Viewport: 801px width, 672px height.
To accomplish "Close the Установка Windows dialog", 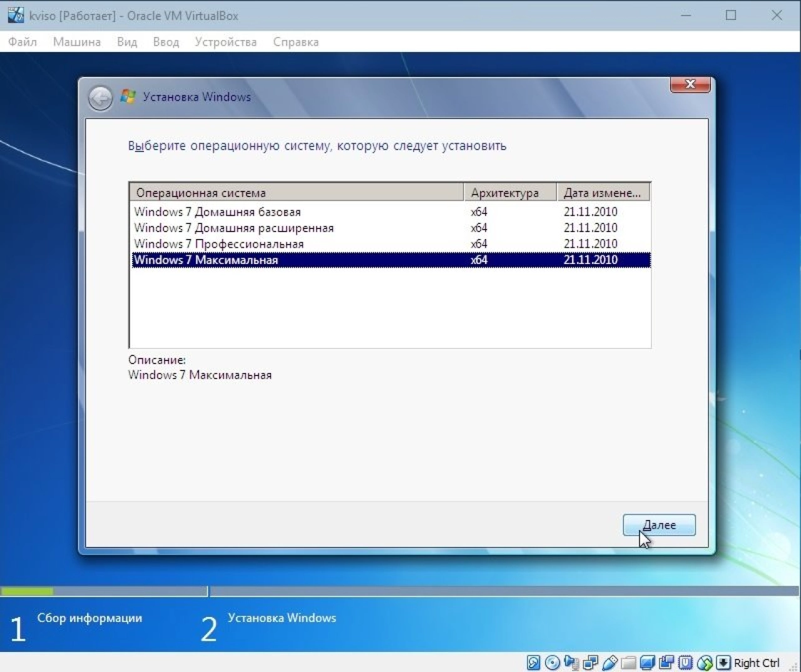I will (x=690, y=84).
